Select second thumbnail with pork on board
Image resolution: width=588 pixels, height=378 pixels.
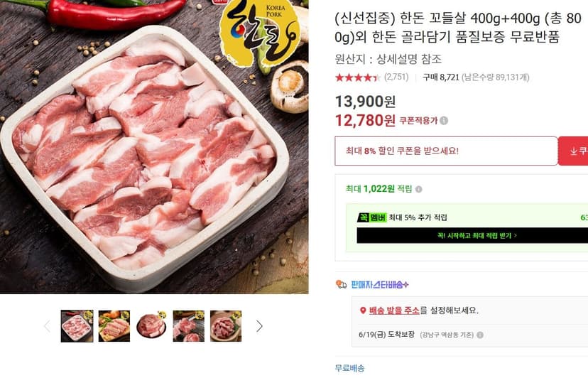pos(114,326)
